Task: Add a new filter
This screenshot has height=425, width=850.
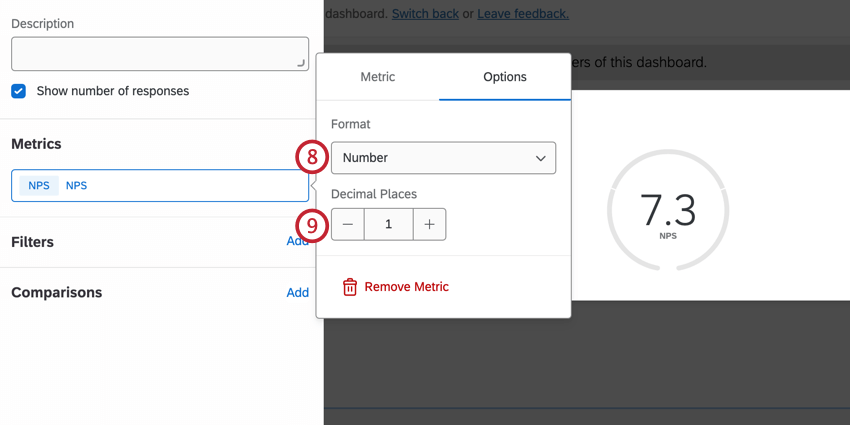Action: [297, 242]
